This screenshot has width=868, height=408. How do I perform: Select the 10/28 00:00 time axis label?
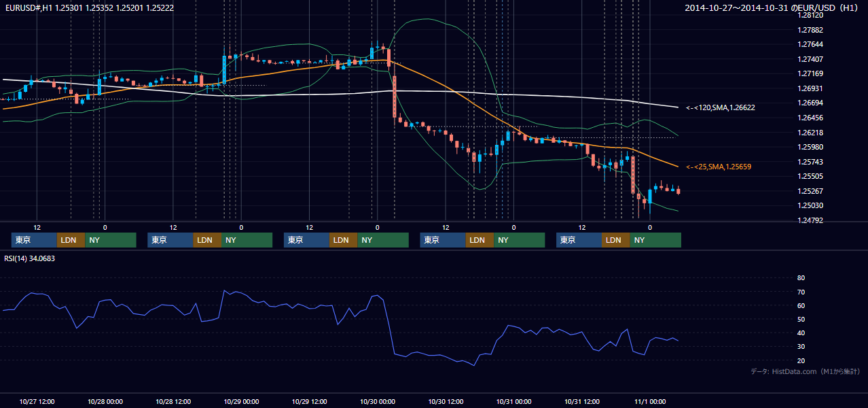point(105,401)
